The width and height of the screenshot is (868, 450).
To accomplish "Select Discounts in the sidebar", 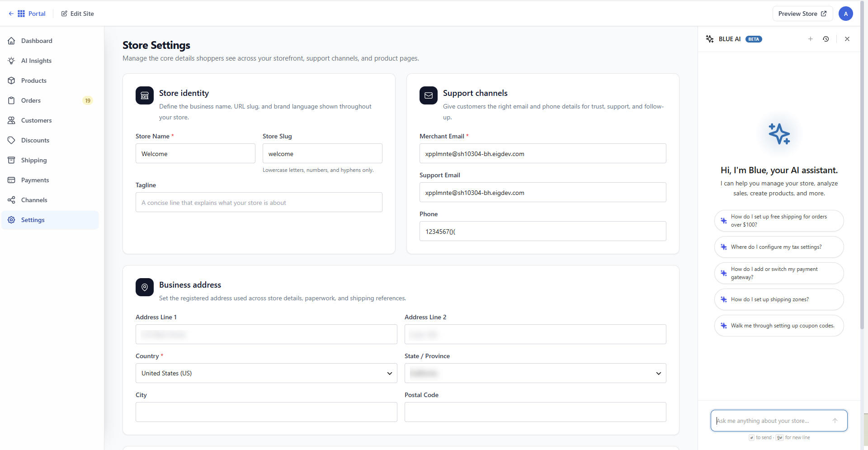I will pos(50,140).
